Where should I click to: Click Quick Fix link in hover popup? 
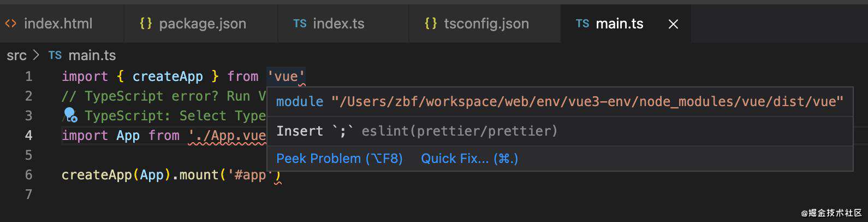(469, 159)
